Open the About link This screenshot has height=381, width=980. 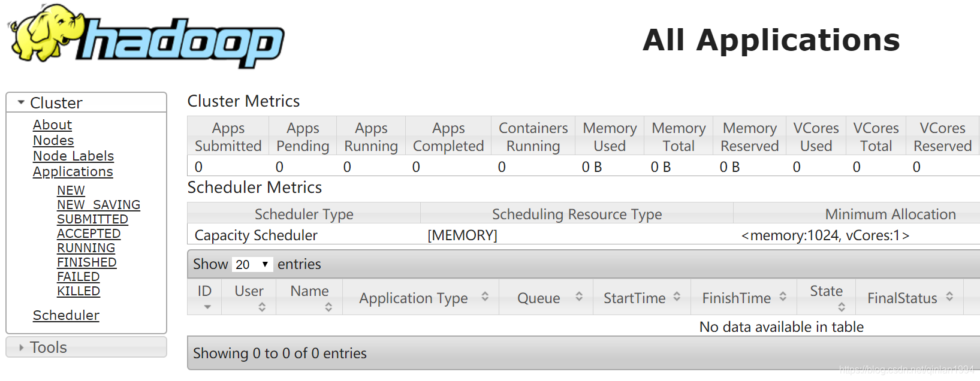coord(52,125)
